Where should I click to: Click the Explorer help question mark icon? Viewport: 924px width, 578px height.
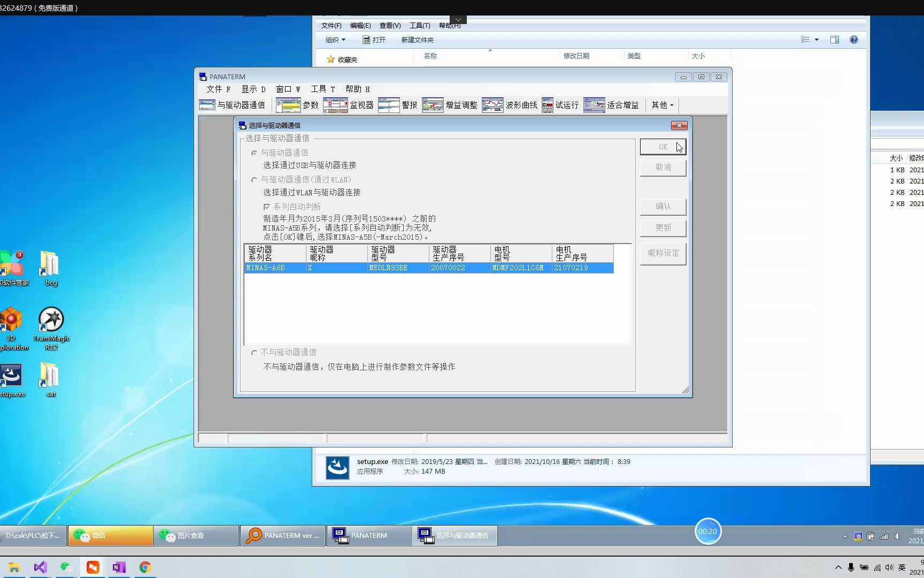(854, 40)
